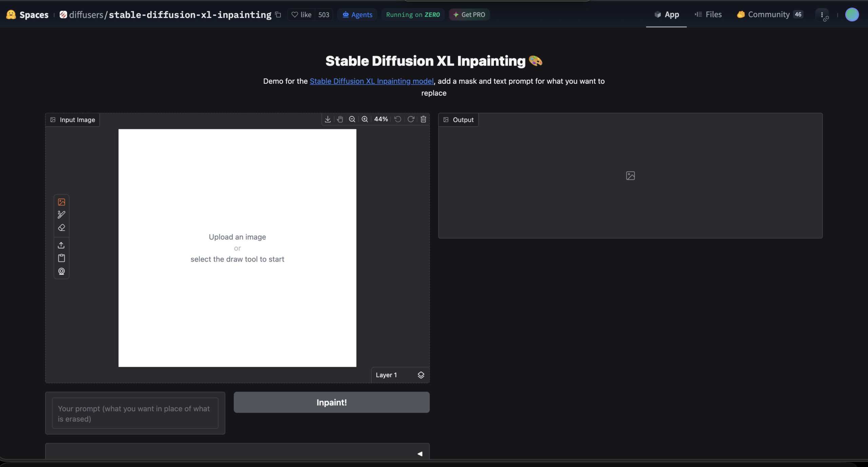Click the Inpaint! button

coord(332,402)
